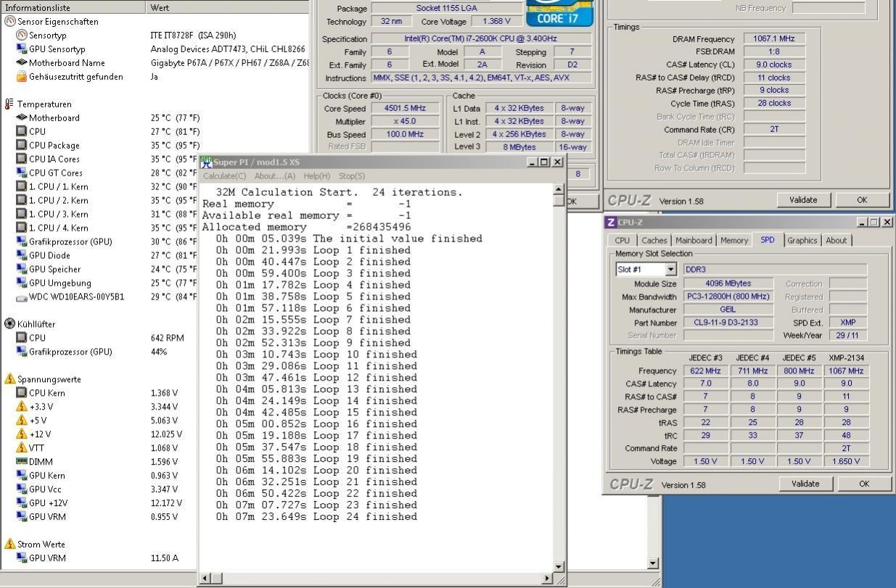Image resolution: width=896 pixels, height=588 pixels.
Task: Click the Super PI title bar icon
Action: coord(207,162)
